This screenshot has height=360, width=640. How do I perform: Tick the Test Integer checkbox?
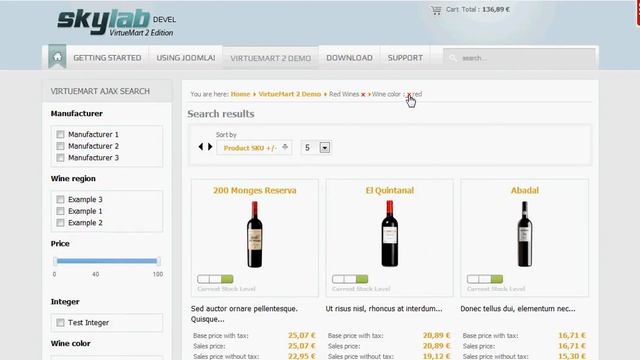pyautogui.click(x=60, y=322)
